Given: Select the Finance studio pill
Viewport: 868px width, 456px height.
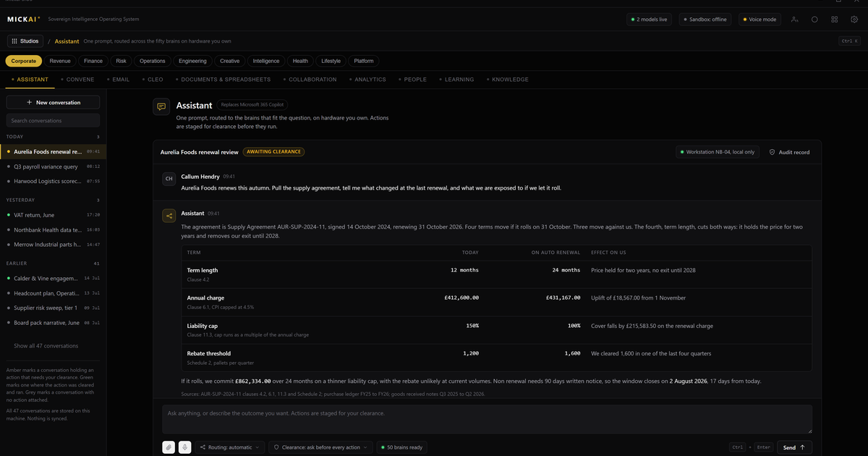Looking at the screenshot, I should [93, 61].
